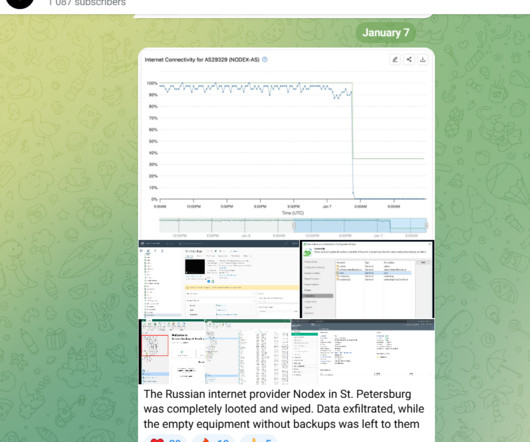This screenshot has height=442, width=530.
Task: Click the January 7 date badge
Action: pos(386,33)
